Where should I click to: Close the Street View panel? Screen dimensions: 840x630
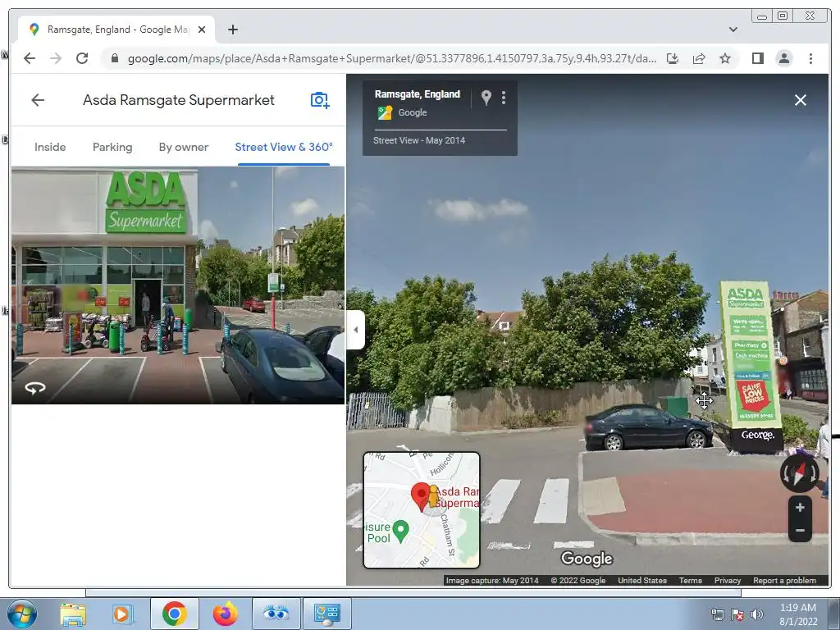(x=801, y=100)
